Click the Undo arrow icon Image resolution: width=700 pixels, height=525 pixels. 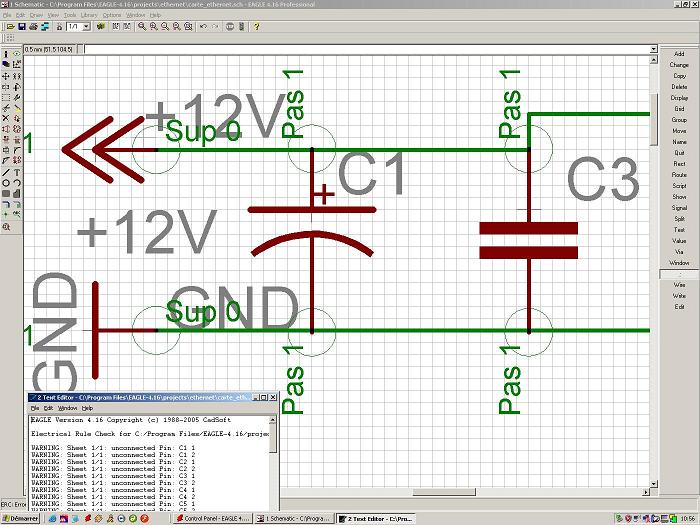[203, 26]
